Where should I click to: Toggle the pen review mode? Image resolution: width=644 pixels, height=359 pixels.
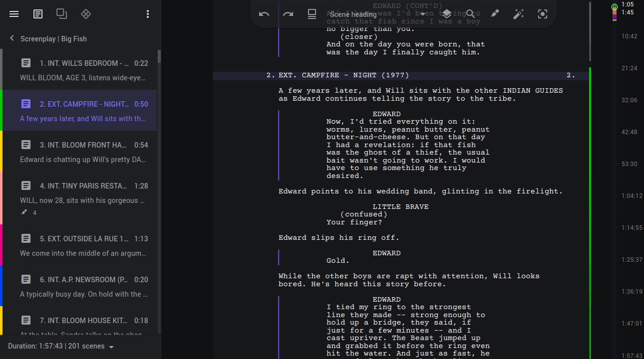click(x=495, y=14)
